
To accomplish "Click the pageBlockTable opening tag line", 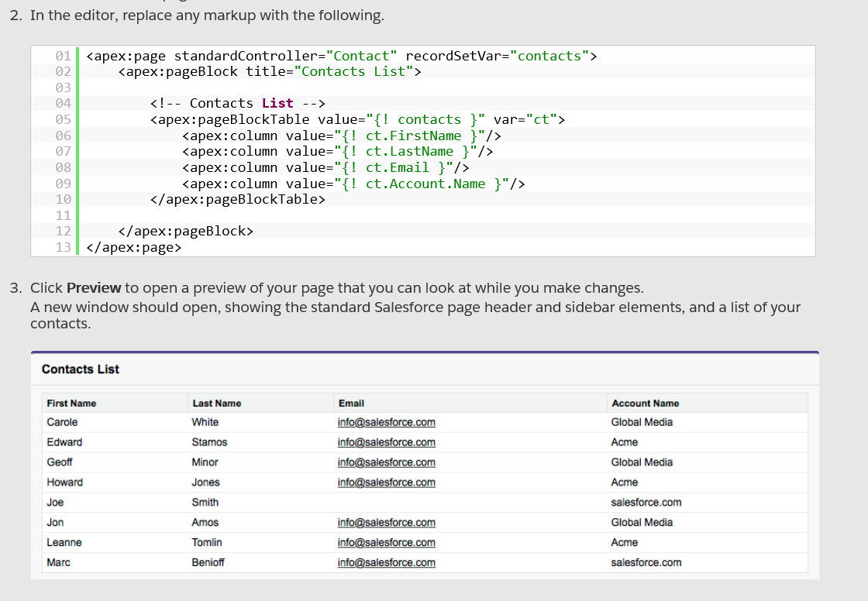I will coord(357,119).
